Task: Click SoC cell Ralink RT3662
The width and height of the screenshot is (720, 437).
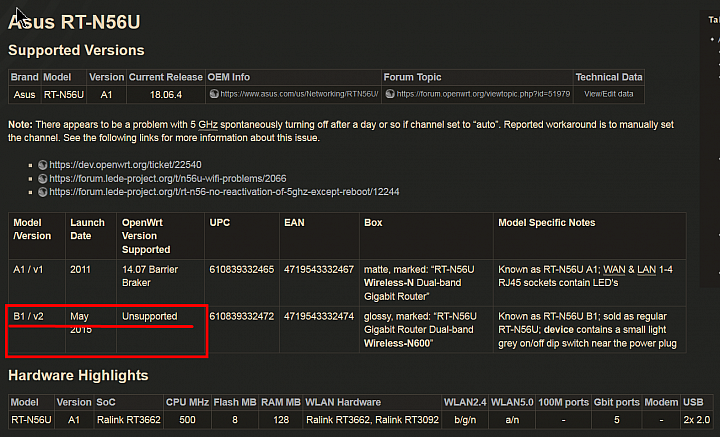Action: [129, 420]
